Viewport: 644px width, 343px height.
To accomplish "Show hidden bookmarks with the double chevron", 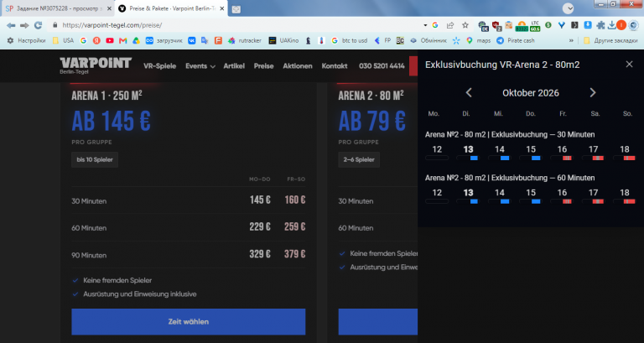I will (x=571, y=40).
